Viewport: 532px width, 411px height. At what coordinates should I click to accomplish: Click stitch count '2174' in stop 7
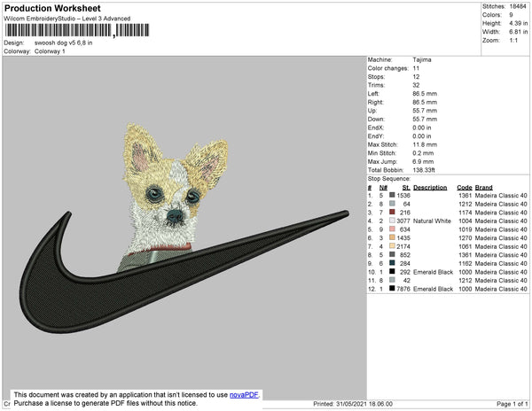pos(403,246)
